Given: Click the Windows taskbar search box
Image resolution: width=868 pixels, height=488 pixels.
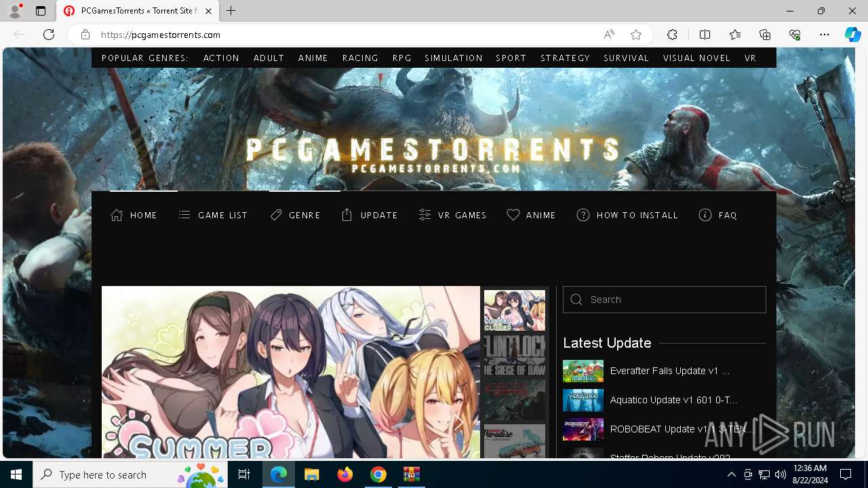Looking at the screenshot, I should tap(132, 474).
